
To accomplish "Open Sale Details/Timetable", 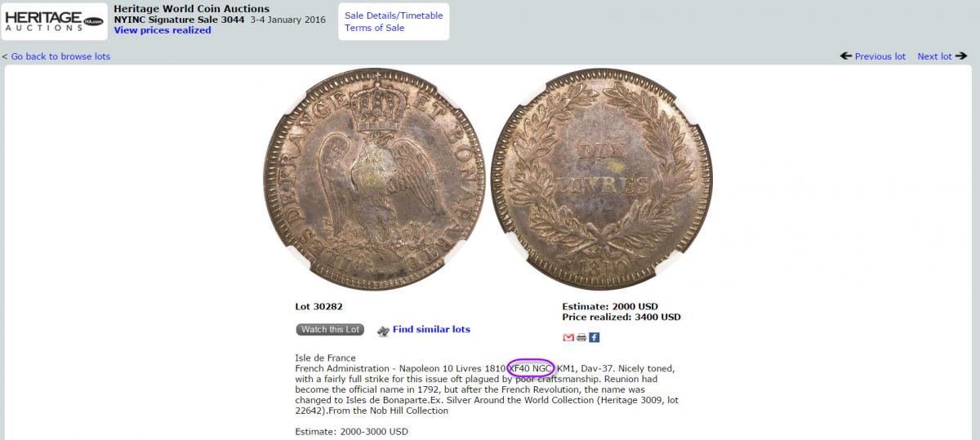I will pyautogui.click(x=394, y=16).
